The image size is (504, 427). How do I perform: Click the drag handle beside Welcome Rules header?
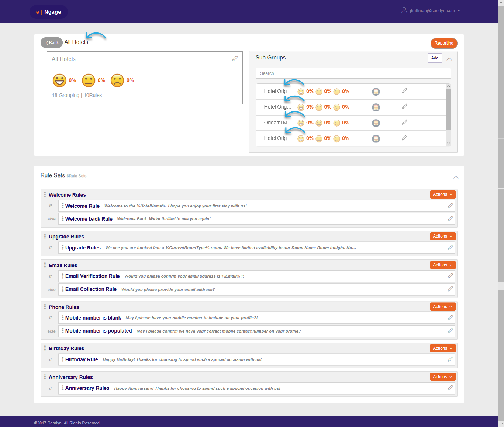pos(45,194)
